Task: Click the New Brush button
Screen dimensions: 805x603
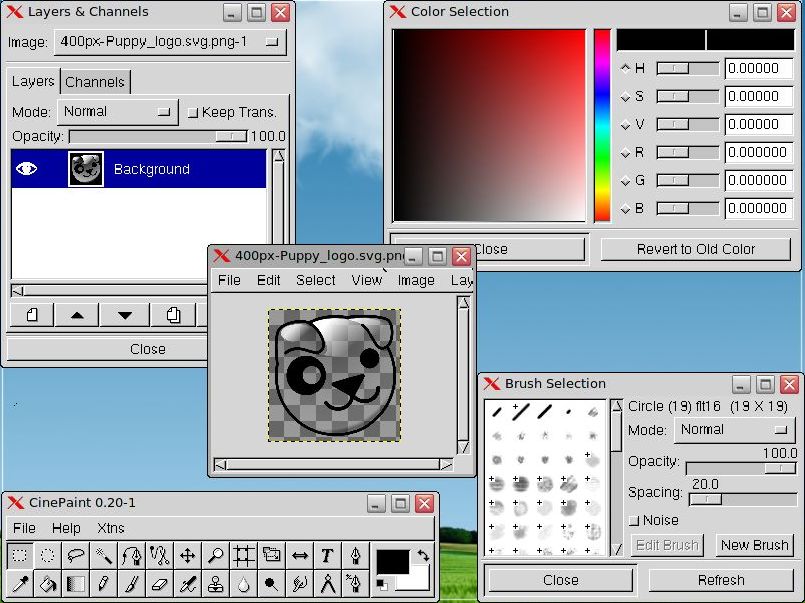Action: pyautogui.click(x=754, y=545)
